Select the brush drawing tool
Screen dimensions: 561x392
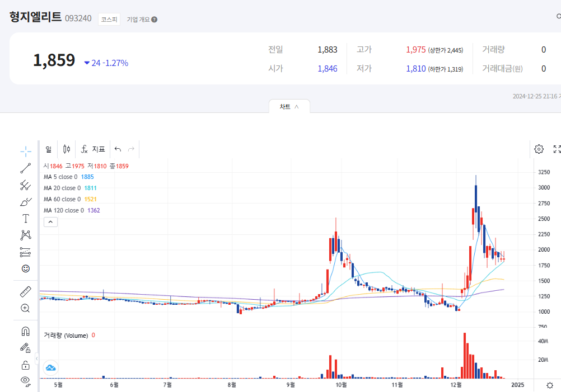point(25,202)
